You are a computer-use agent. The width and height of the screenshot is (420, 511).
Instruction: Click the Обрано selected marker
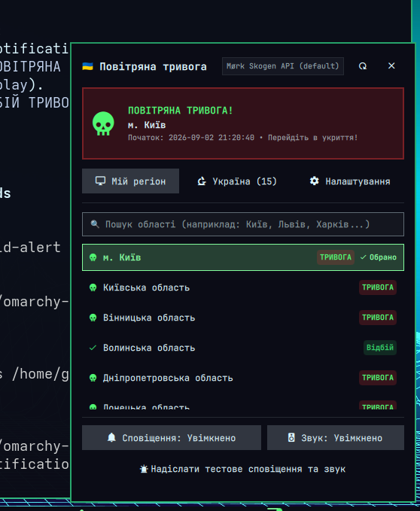(x=379, y=257)
